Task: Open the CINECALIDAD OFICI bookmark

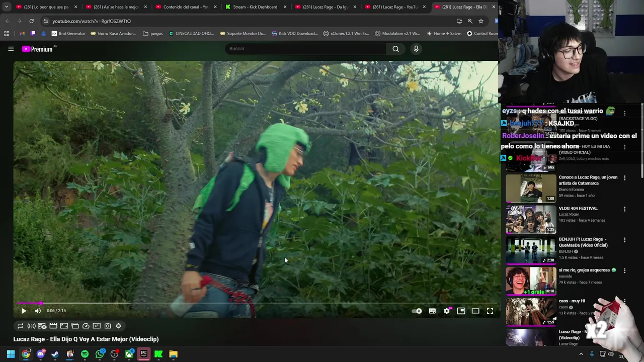Action: click(192, 34)
